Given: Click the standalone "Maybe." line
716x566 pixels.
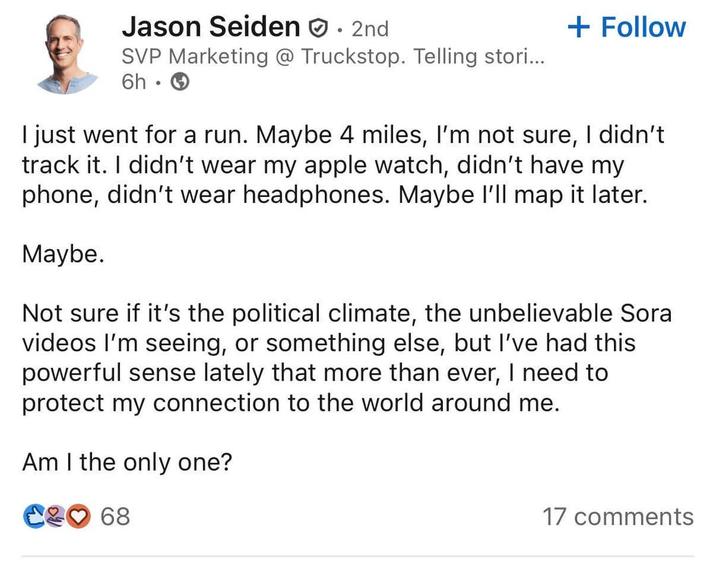Looking at the screenshot, I should tap(62, 254).
